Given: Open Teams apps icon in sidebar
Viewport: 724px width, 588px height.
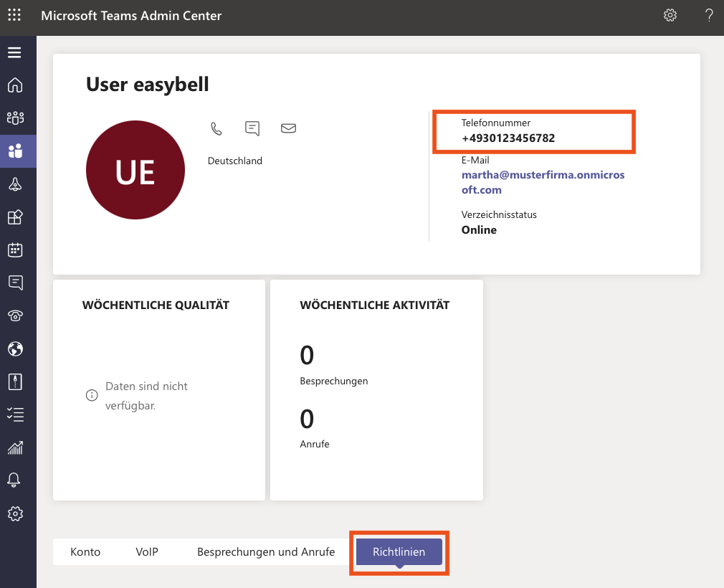Looking at the screenshot, I should pos(15,217).
